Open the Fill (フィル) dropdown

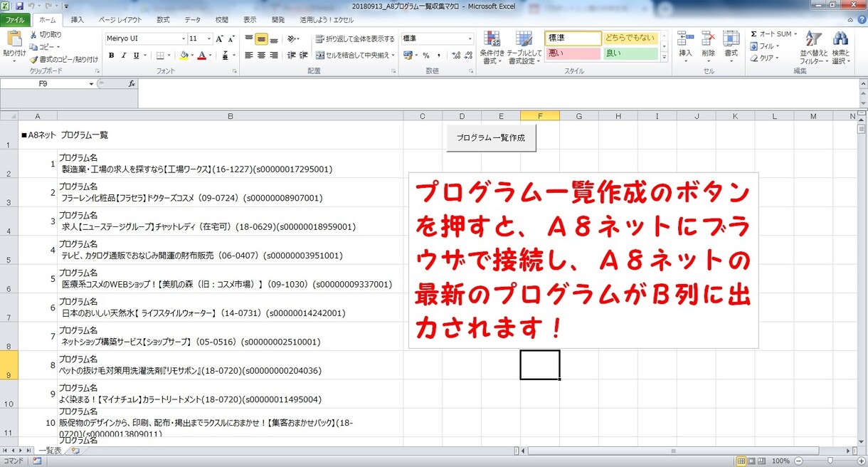click(766, 46)
